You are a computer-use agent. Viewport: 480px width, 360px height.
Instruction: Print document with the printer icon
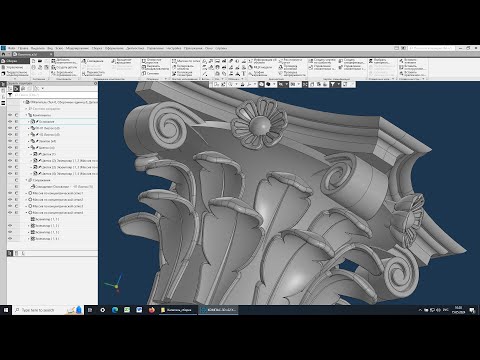pyautogui.click(x=33, y=67)
